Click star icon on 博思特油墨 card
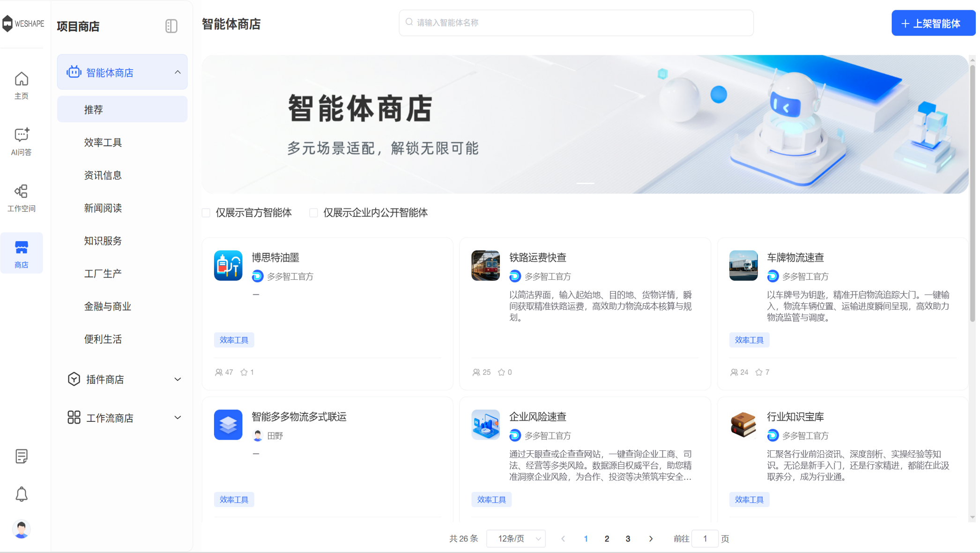 (244, 372)
